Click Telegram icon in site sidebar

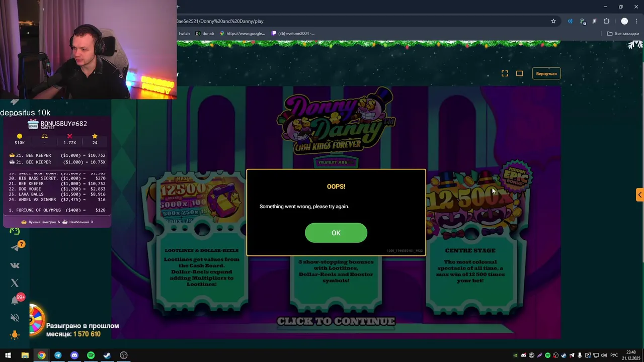15,247
